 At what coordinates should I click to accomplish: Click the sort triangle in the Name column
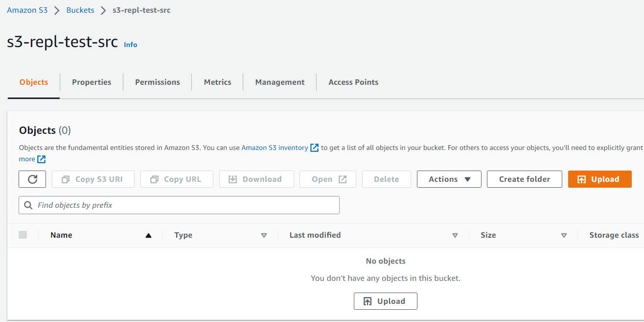[x=148, y=236]
